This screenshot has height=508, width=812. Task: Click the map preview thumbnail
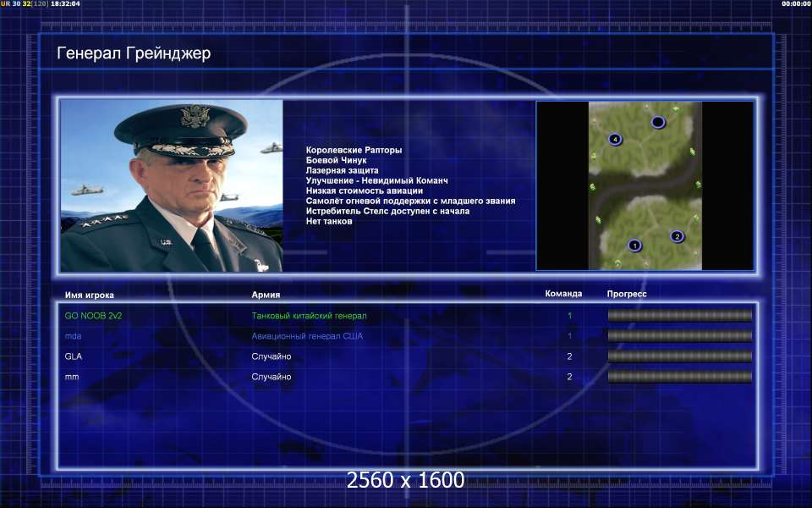coord(645,185)
